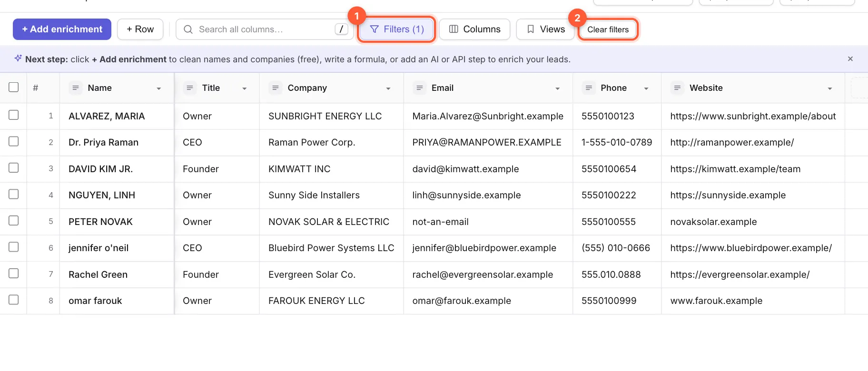Screen dimensions: 868x371
Task: Select name cell 'omar farouk'
Action: pos(117,301)
